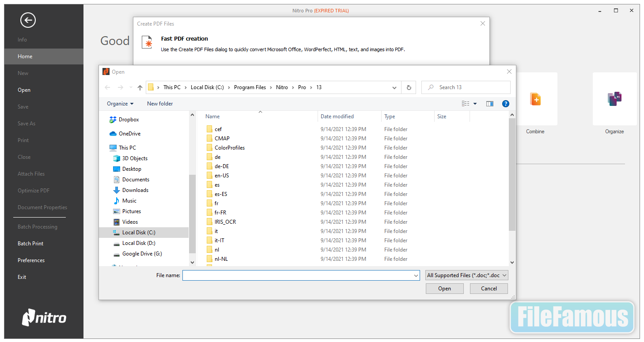Select the Videos film icon
644x342 pixels.
(x=117, y=222)
